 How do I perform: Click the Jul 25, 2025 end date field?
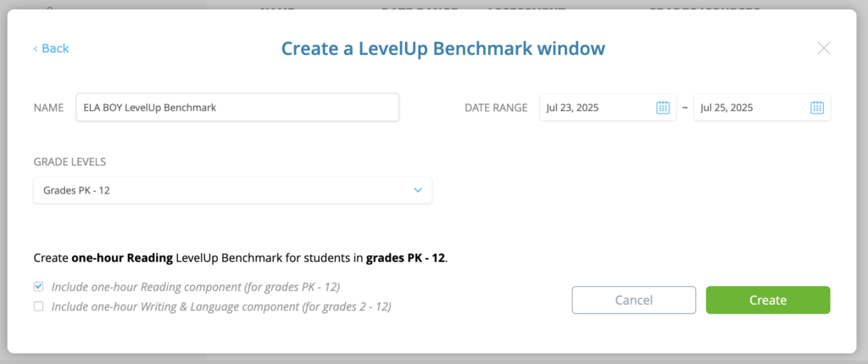click(762, 108)
